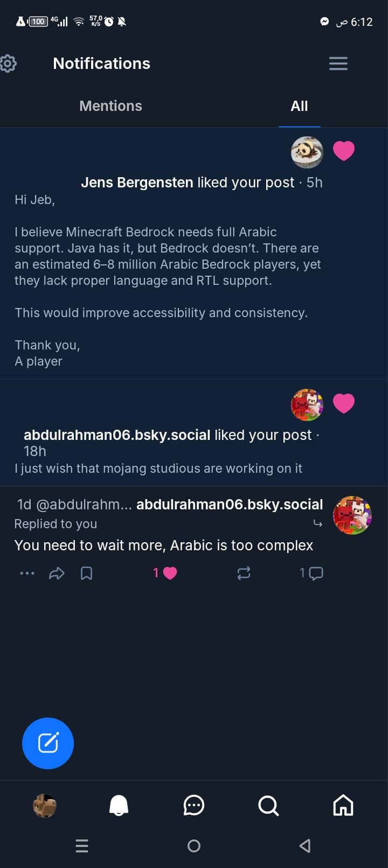Open your profile from bottom bar
This screenshot has width=388, height=868.
point(45,806)
